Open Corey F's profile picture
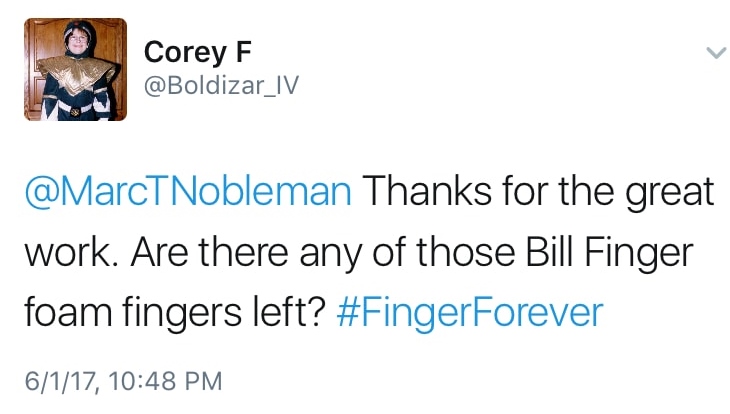 click(76, 69)
